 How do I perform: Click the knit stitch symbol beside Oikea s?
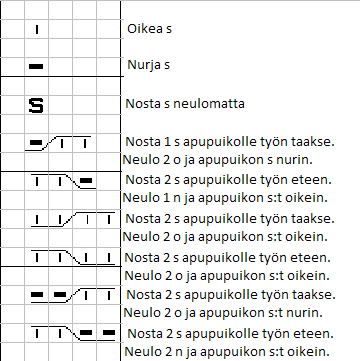point(37,29)
